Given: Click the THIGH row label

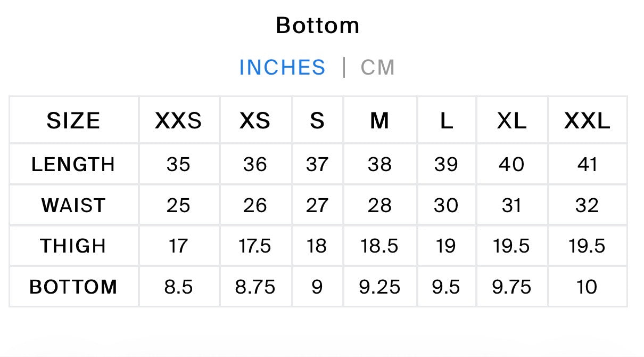Looking at the screenshot, I should pos(73,246).
